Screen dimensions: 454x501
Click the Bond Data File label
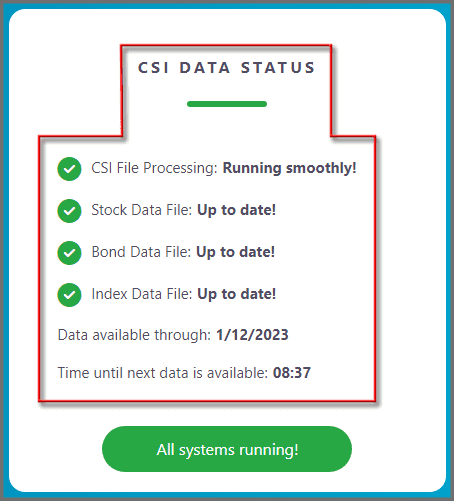[141, 252]
